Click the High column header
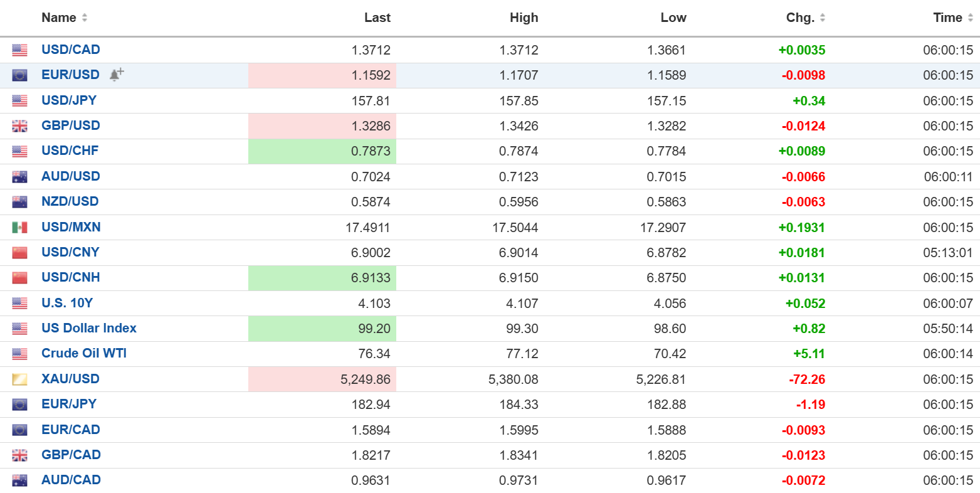Image resolution: width=980 pixels, height=493 pixels. pos(524,18)
